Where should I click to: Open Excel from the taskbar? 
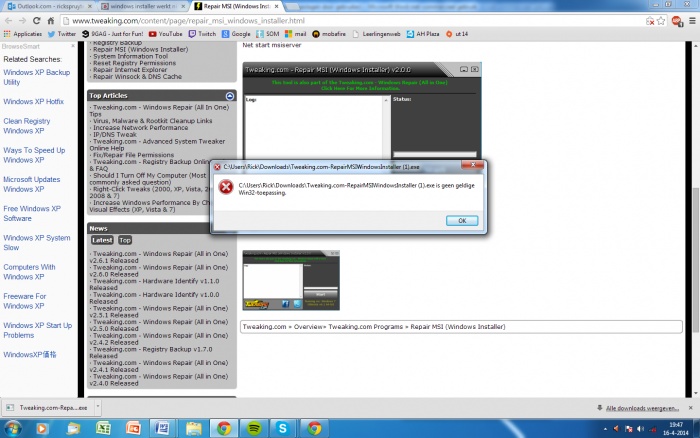point(103,429)
